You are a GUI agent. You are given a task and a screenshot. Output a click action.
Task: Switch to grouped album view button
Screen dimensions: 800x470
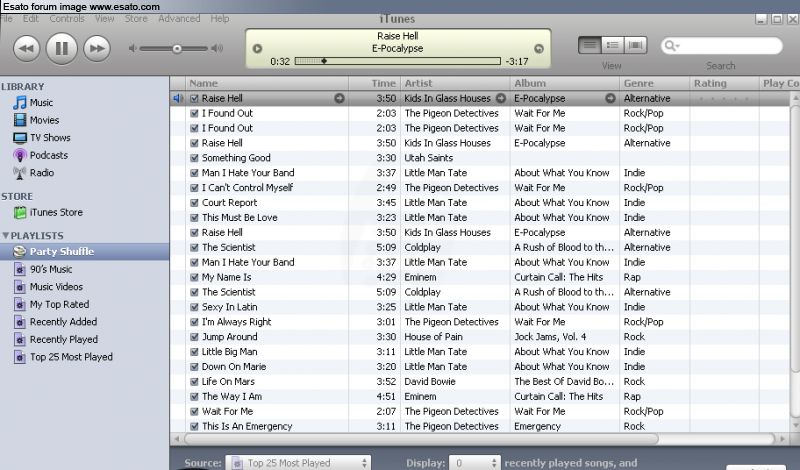pos(613,45)
